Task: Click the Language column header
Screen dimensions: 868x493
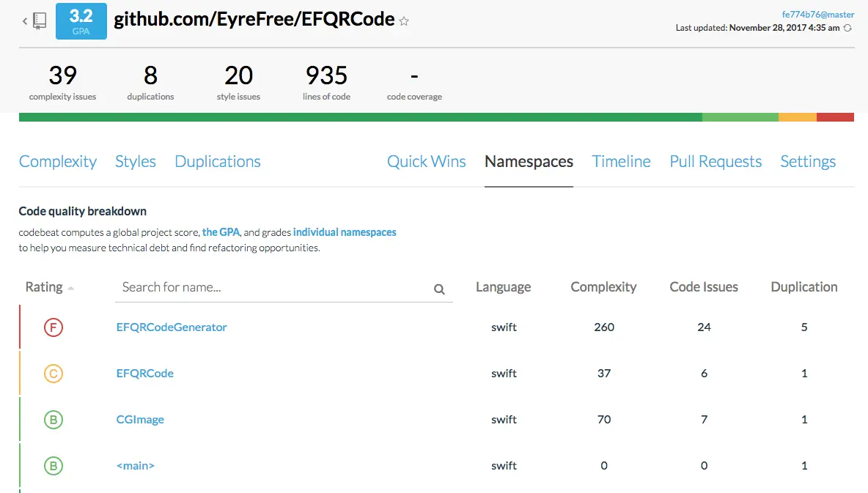Action: pos(503,287)
